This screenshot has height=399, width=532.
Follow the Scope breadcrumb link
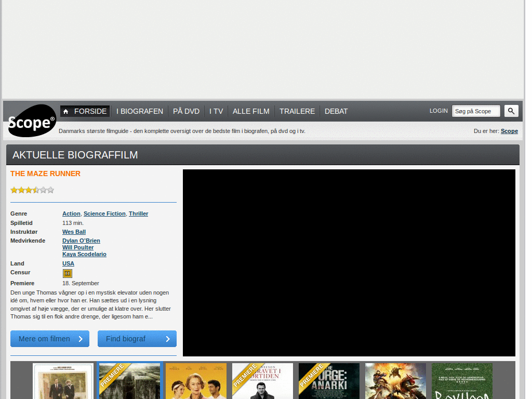(x=509, y=131)
